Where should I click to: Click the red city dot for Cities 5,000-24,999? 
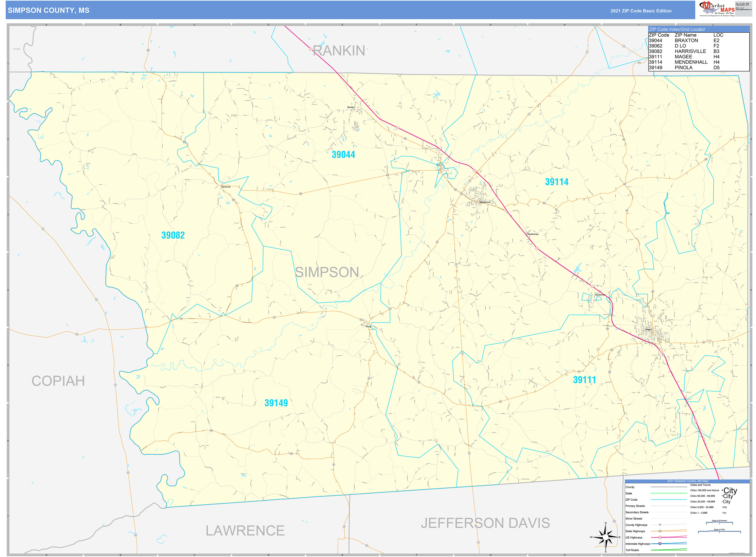tap(722, 507)
